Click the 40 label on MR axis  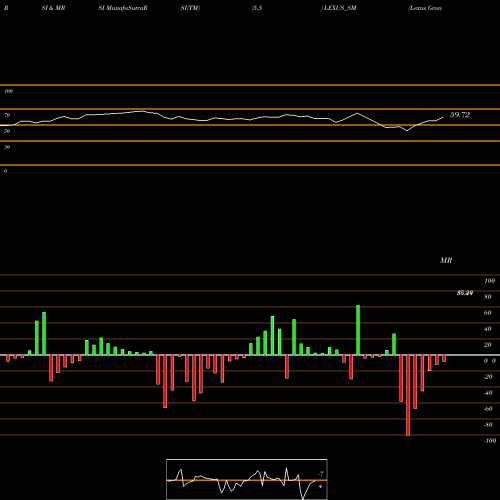click(x=488, y=329)
